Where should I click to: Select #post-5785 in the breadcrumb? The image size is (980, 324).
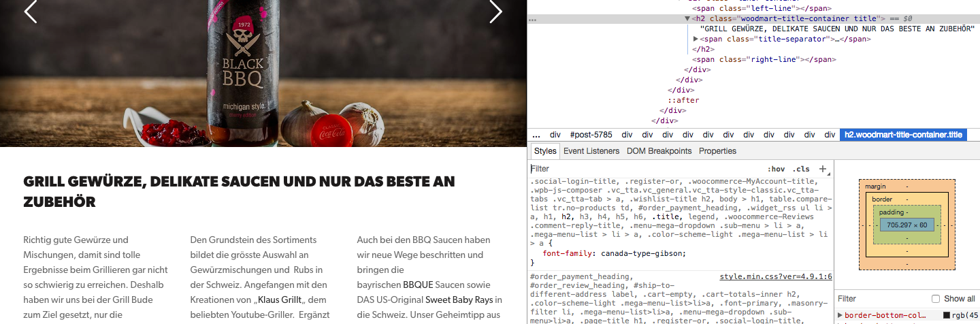pyautogui.click(x=591, y=135)
